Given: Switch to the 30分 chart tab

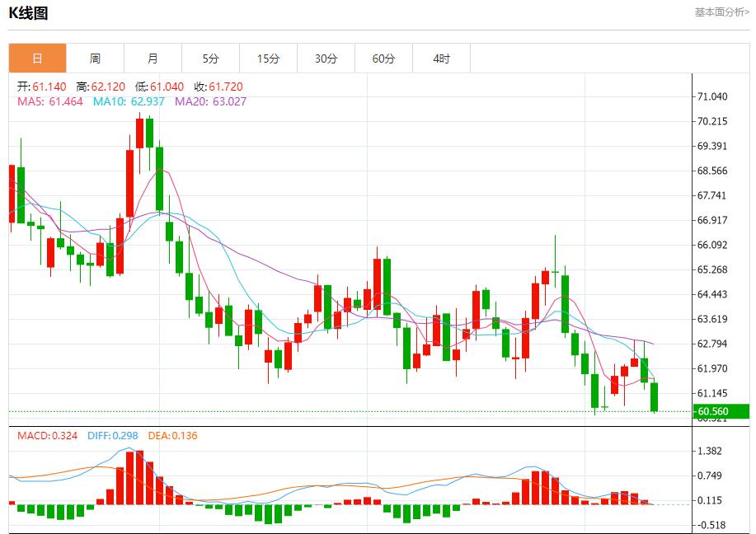Looking at the screenshot, I should coord(326,59).
